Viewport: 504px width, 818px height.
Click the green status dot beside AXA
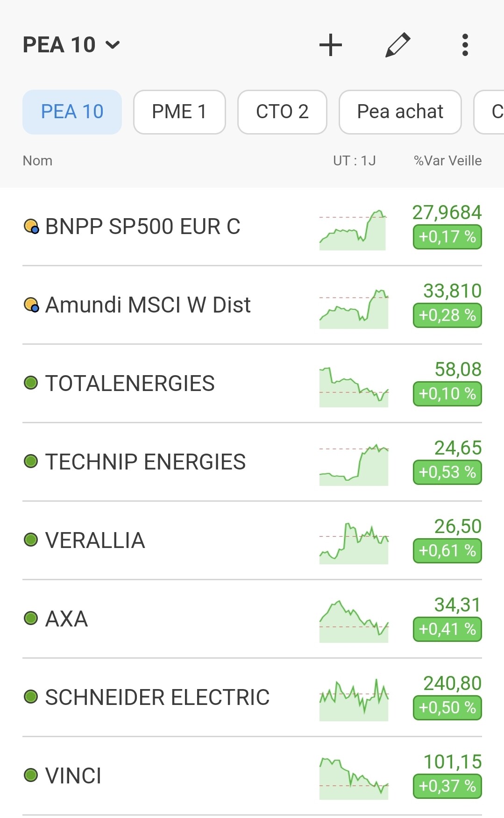point(31,619)
